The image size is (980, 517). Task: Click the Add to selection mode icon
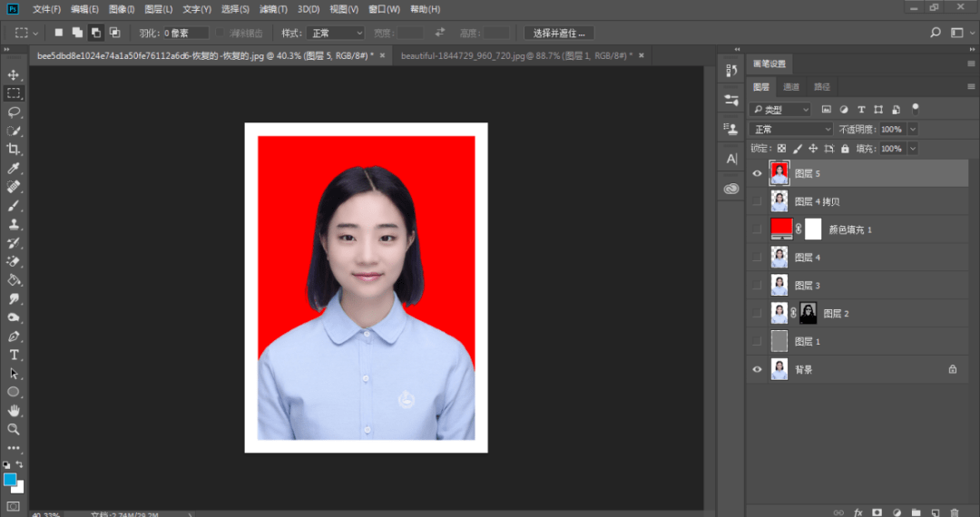point(77,33)
